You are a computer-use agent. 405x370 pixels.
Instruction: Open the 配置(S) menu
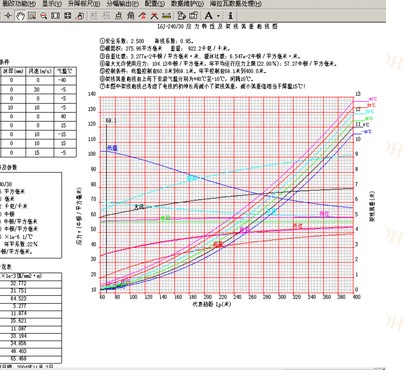pyautogui.click(x=155, y=4)
